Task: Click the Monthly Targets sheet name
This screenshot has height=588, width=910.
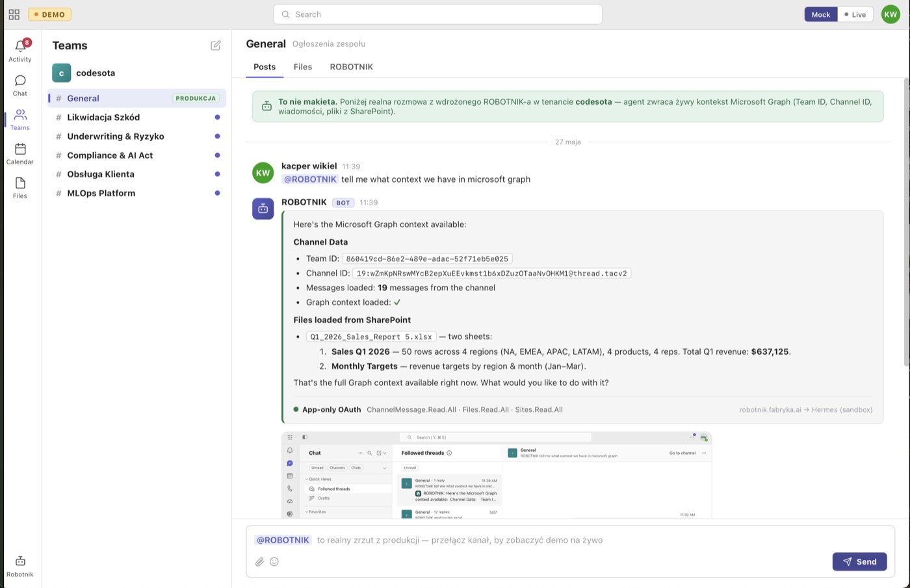Action: point(365,366)
